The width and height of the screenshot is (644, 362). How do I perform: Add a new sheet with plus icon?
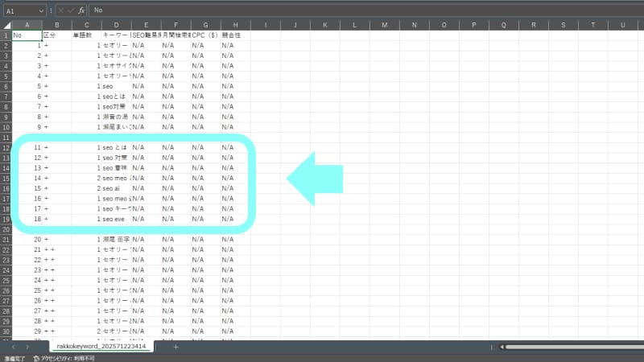point(175,347)
